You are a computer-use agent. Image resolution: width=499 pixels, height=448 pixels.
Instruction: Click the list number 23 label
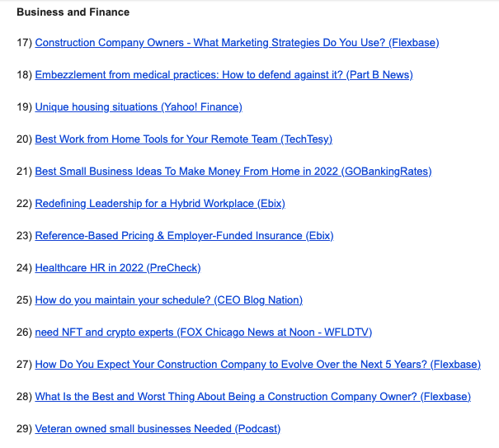(24, 236)
